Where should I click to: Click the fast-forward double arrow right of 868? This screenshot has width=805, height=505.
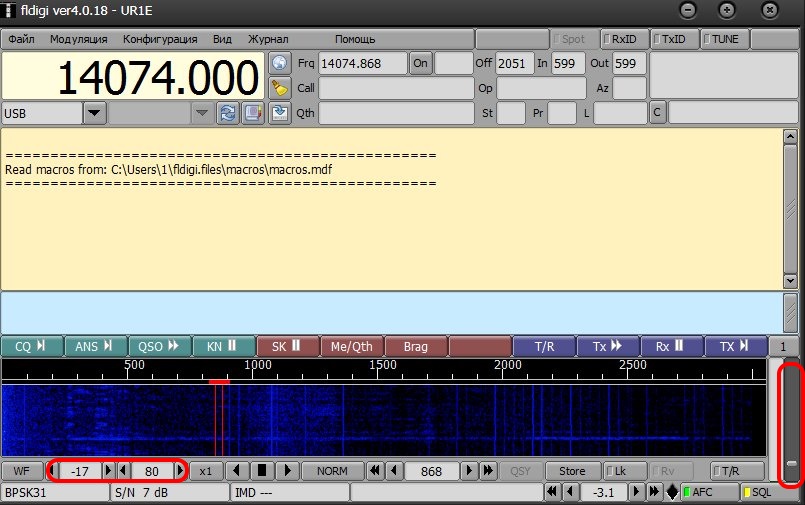[488, 470]
